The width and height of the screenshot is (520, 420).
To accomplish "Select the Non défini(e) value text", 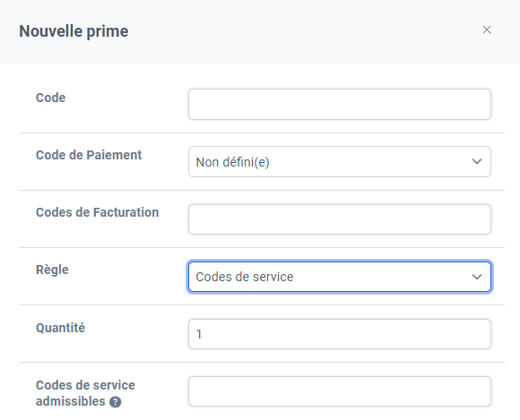I will tap(232, 162).
